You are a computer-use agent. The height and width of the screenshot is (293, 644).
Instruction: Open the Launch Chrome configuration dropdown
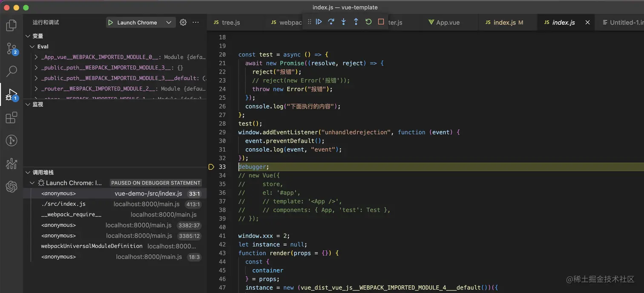[x=141, y=23]
